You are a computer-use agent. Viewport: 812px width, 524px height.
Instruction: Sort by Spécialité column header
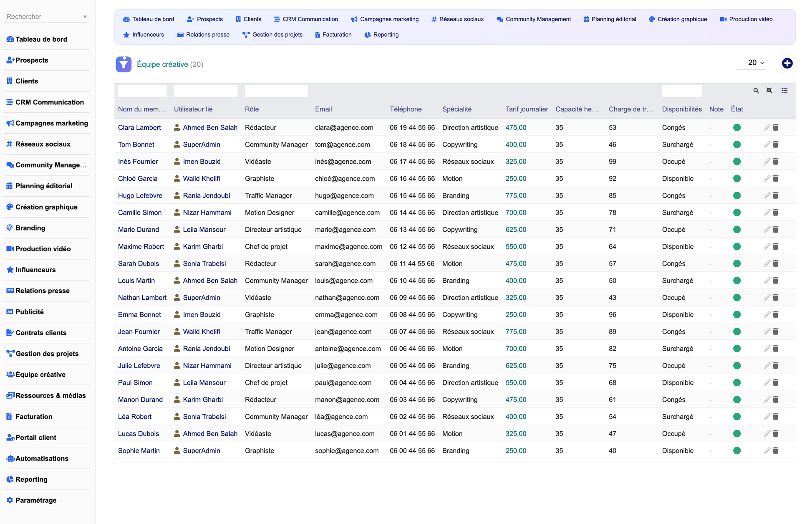coord(457,109)
